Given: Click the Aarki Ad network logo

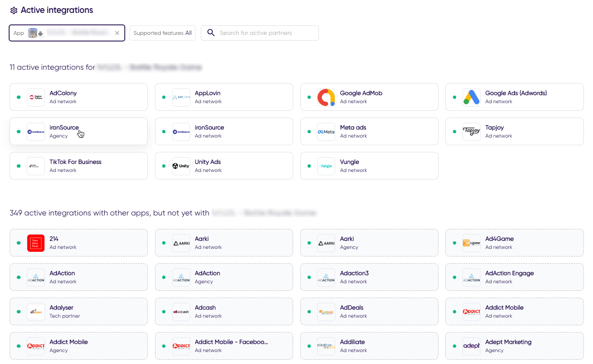Looking at the screenshot, I should pos(181,243).
